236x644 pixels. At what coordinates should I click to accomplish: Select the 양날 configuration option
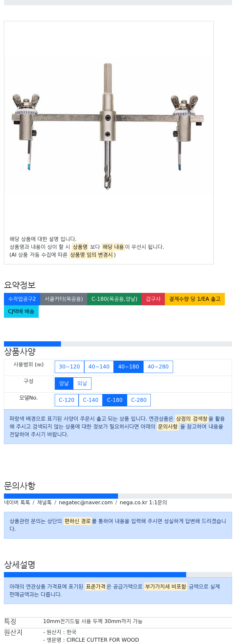(64, 384)
